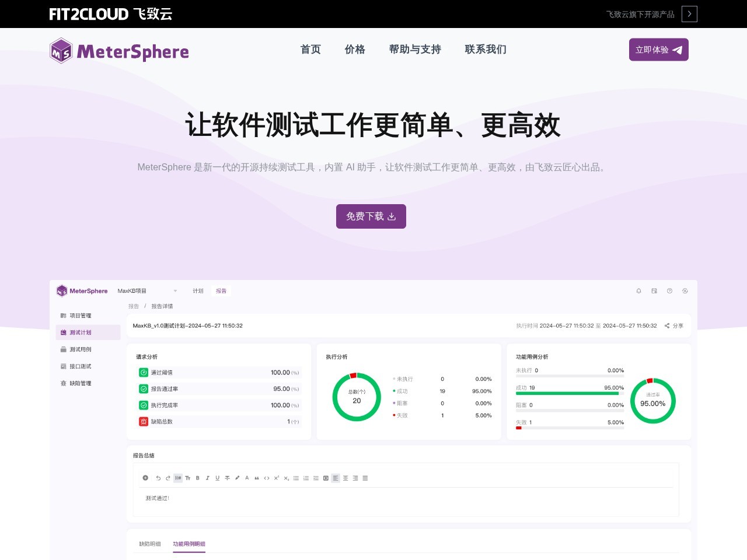Screen dimensions: 747x560
Task: Toggle italic formatting in the editor
Action: [208, 478]
